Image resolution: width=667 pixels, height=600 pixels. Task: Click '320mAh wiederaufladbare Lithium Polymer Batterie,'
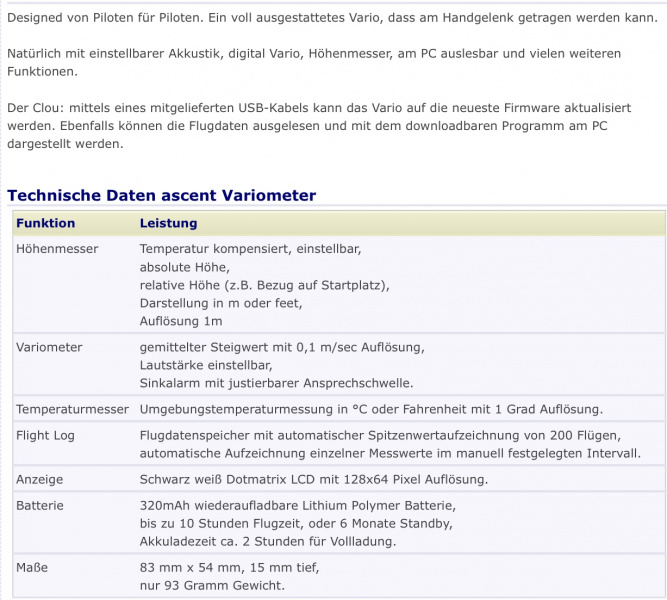click(x=298, y=506)
